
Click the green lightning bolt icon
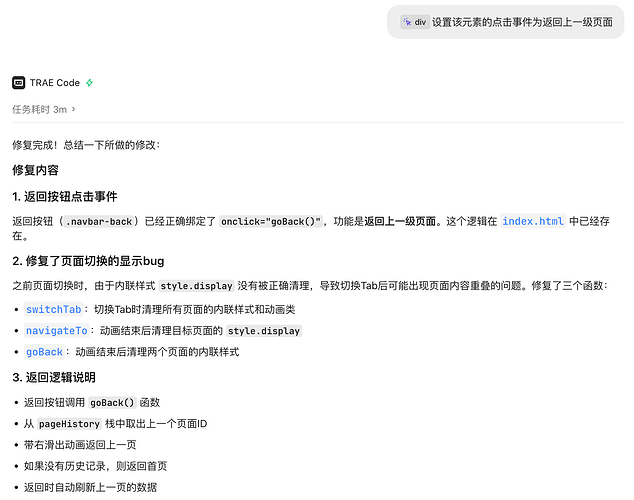(89, 83)
